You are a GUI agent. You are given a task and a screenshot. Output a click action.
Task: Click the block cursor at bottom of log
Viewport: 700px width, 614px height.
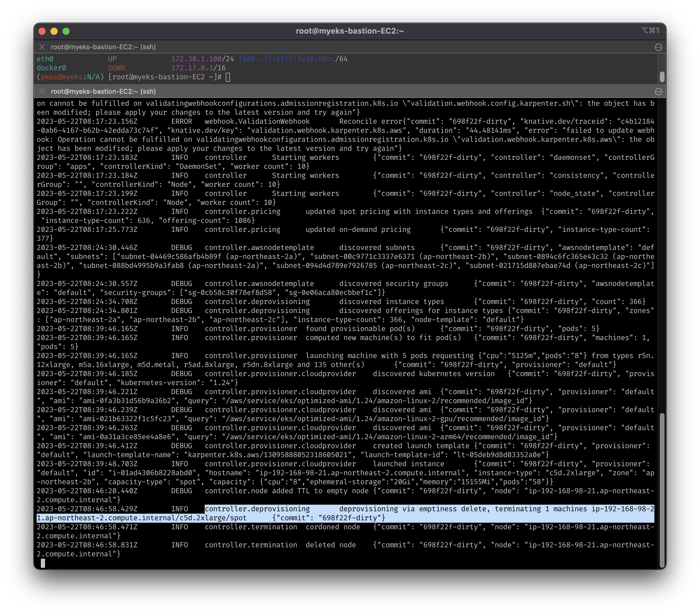(43, 563)
